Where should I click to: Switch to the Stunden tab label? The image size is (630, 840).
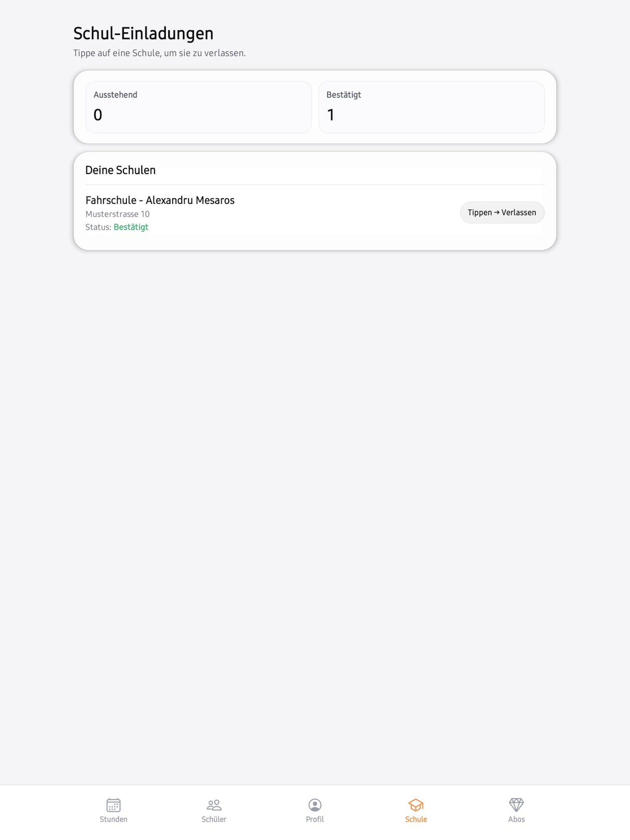(113, 819)
